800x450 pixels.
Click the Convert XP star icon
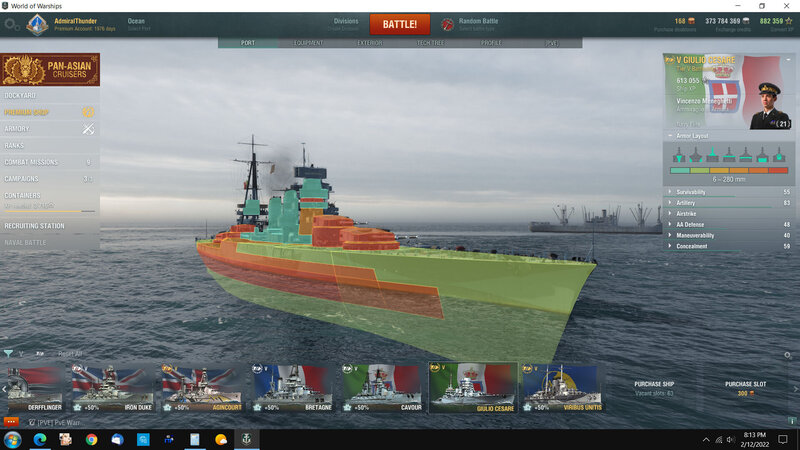pyautogui.click(x=790, y=20)
